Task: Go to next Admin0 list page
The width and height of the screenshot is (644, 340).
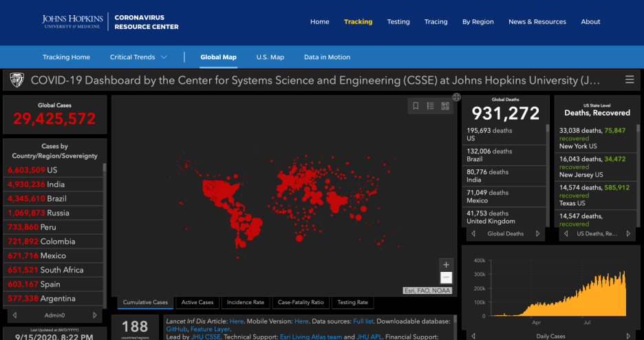Action: pyautogui.click(x=95, y=315)
